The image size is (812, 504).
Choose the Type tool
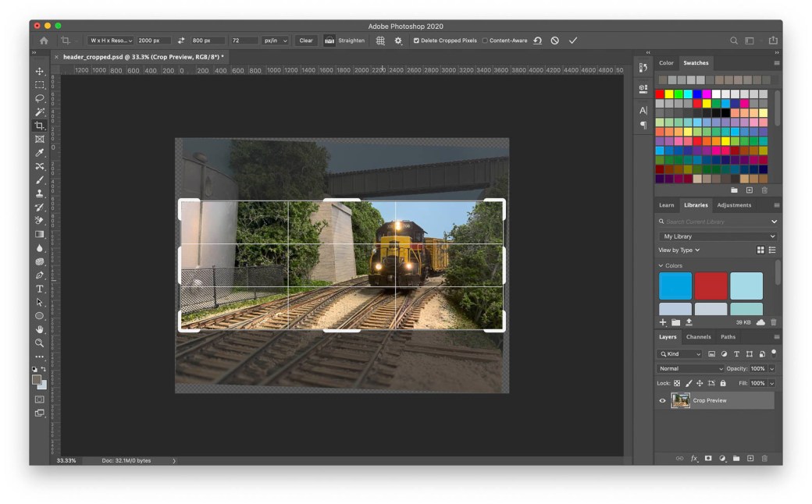tap(40, 289)
